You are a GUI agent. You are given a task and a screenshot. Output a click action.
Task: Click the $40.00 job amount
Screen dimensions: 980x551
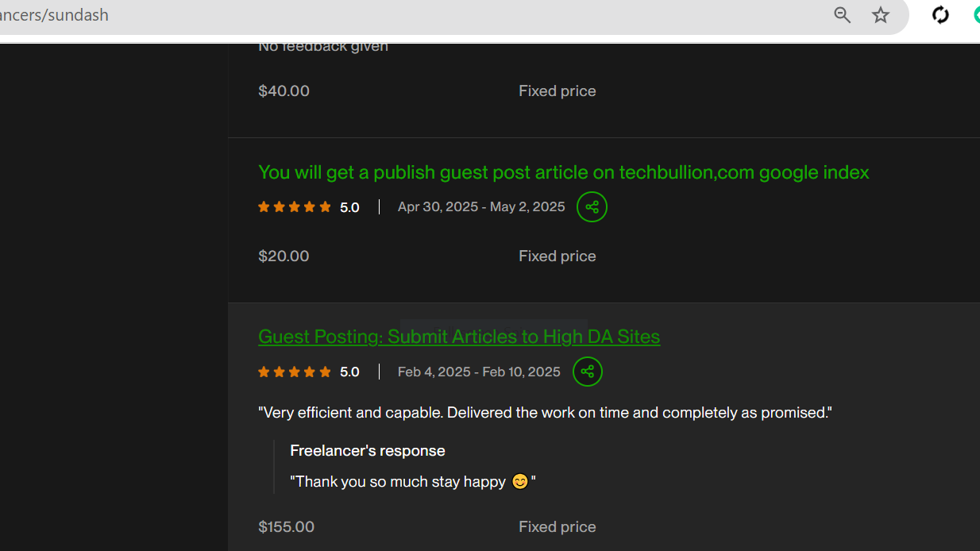284,91
